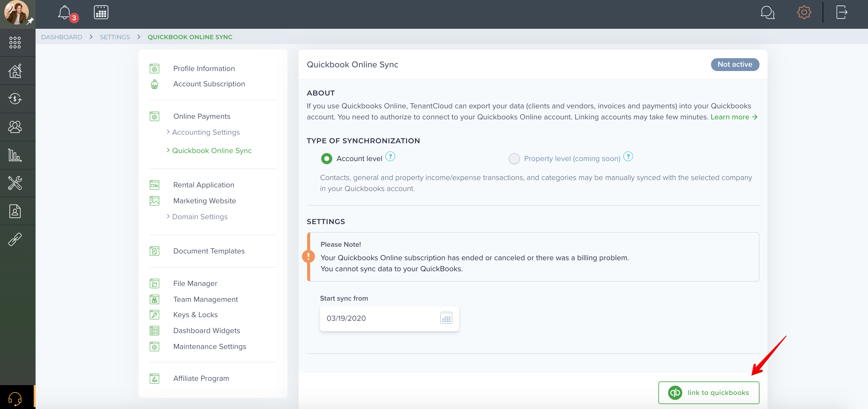868x409 pixels.
Task: Go to Account Subscription settings
Action: (x=209, y=84)
